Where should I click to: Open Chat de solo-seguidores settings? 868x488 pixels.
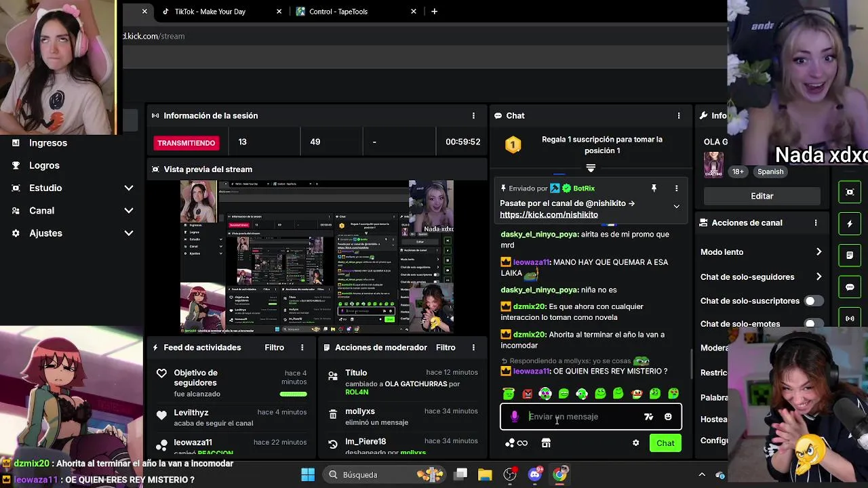click(x=761, y=277)
